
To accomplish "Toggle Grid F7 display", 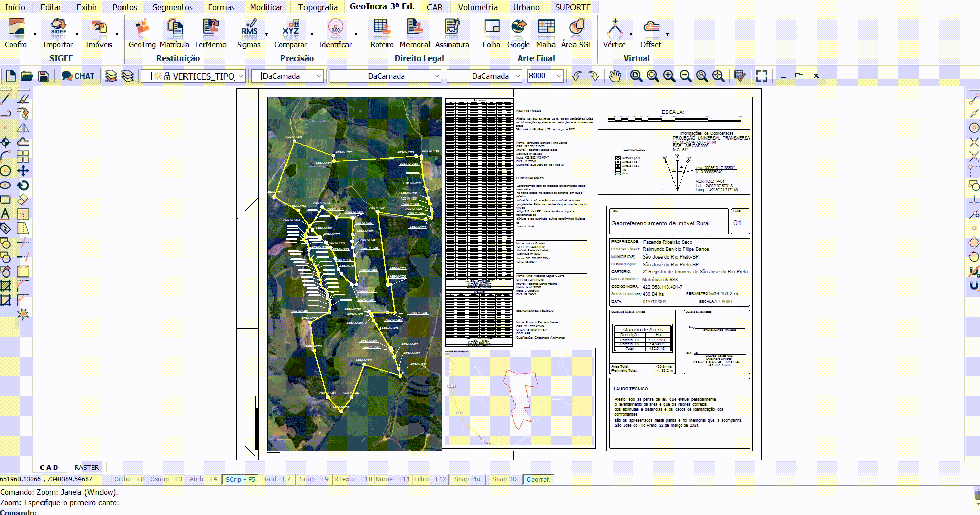I will [277, 479].
